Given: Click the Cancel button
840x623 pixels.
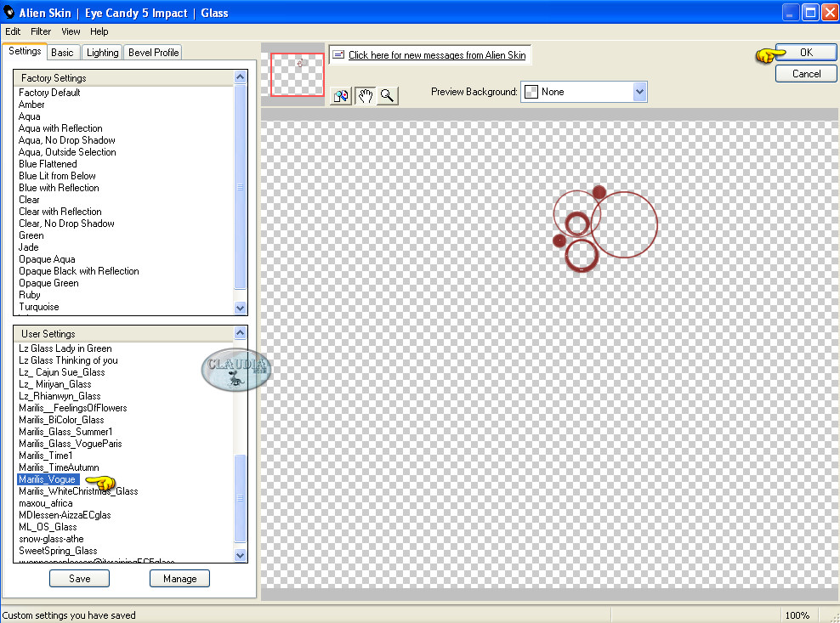Looking at the screenshot, I should click(806, 73).
